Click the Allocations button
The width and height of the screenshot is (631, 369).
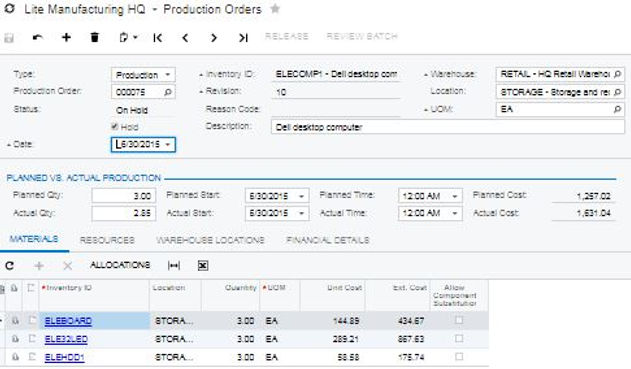point(120,265)
